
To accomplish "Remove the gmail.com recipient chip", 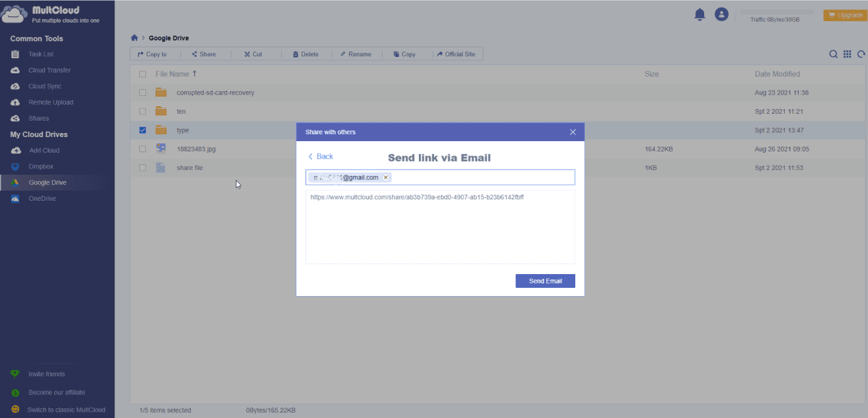I will 386,177.
